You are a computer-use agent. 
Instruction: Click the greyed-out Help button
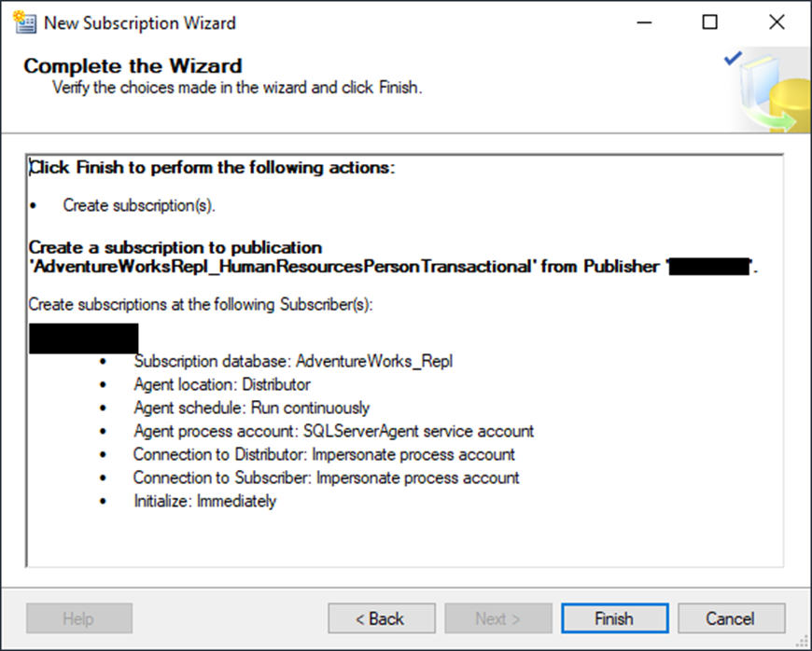pyautogui.click(x=79, y=618)
